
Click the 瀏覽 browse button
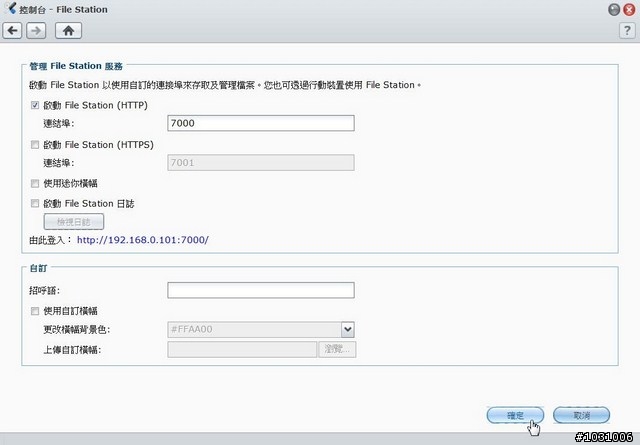coord(337,349)
